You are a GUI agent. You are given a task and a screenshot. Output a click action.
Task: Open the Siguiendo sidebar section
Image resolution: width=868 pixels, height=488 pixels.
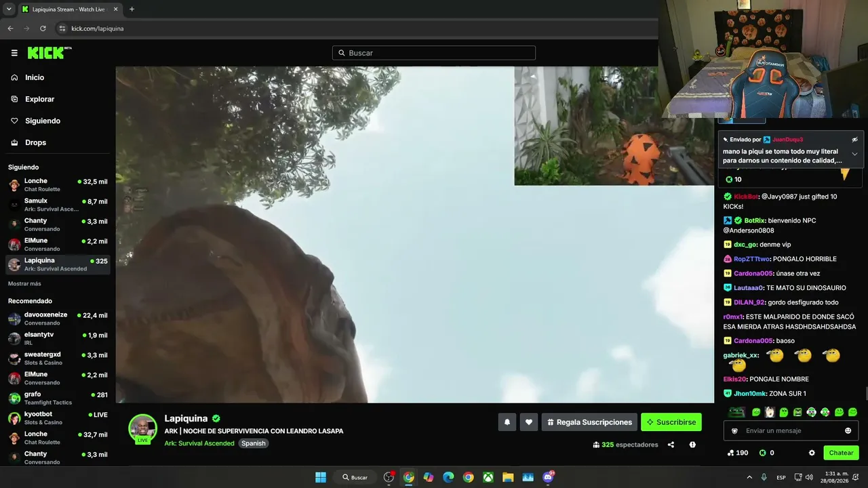pos(43,121)
